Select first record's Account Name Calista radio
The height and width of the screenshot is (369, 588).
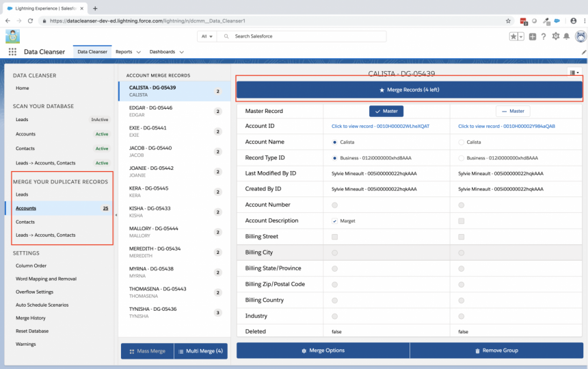[x=334, y=142]
